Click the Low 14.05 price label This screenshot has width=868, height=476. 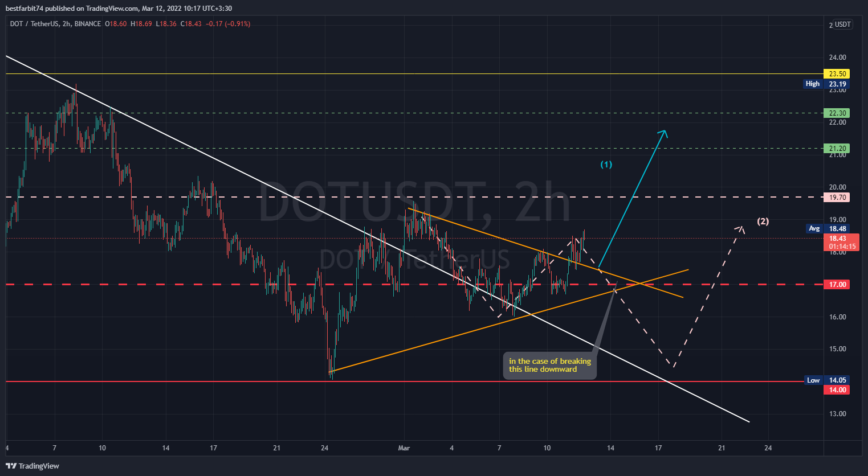827,380
